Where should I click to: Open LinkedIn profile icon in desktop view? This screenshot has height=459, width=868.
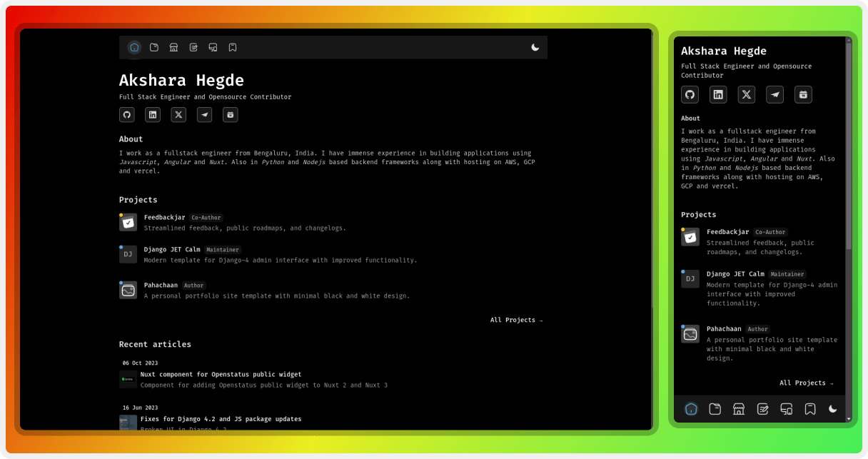[x=153, y=114]
